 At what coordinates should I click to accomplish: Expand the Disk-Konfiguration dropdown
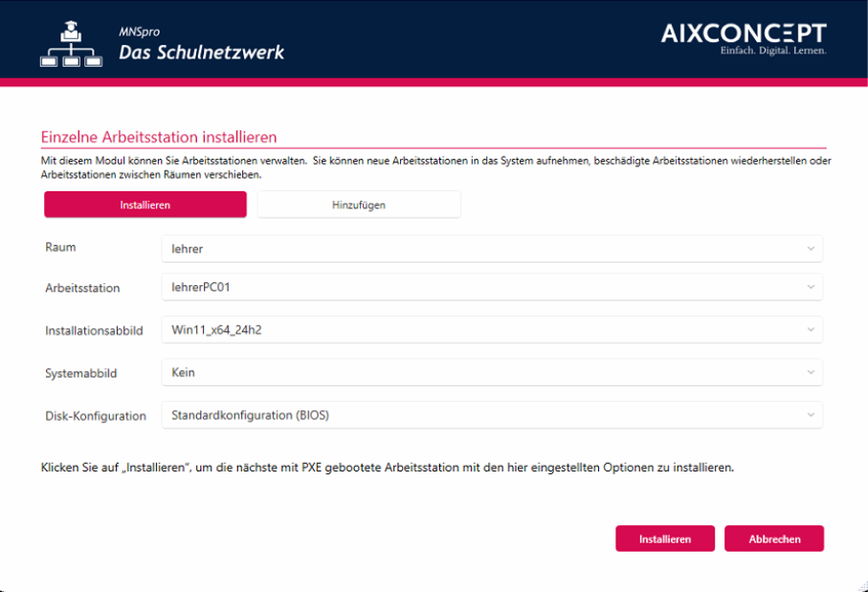(492, 415)
